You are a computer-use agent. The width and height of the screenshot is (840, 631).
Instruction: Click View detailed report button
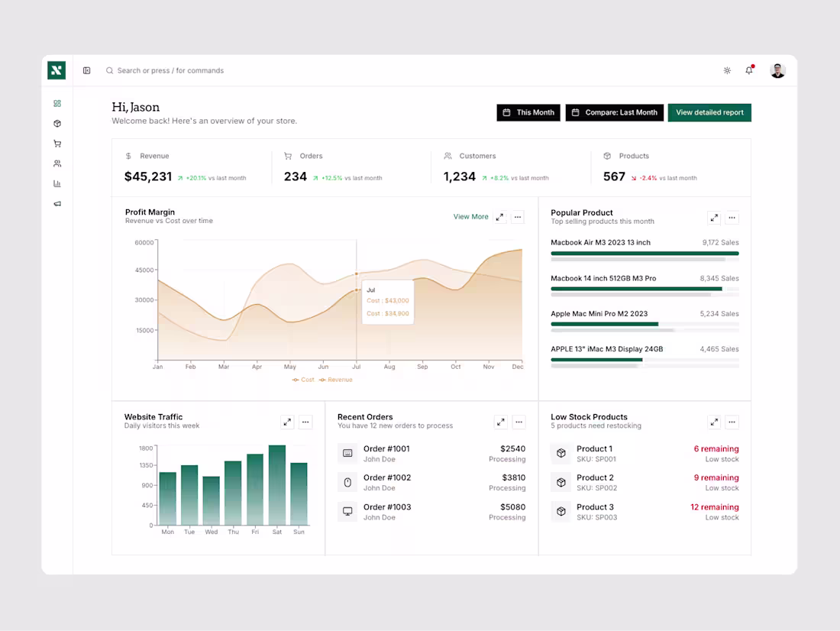(709, 112)
